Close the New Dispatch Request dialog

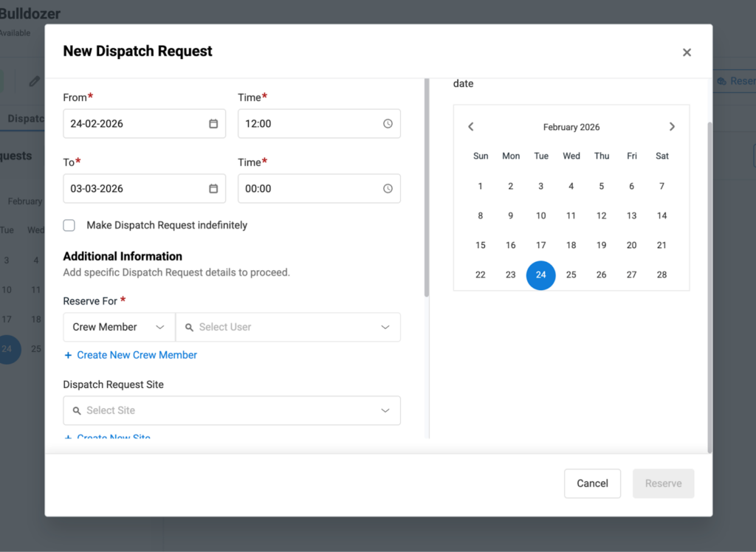pyautogui.click(x=687, y=52)
